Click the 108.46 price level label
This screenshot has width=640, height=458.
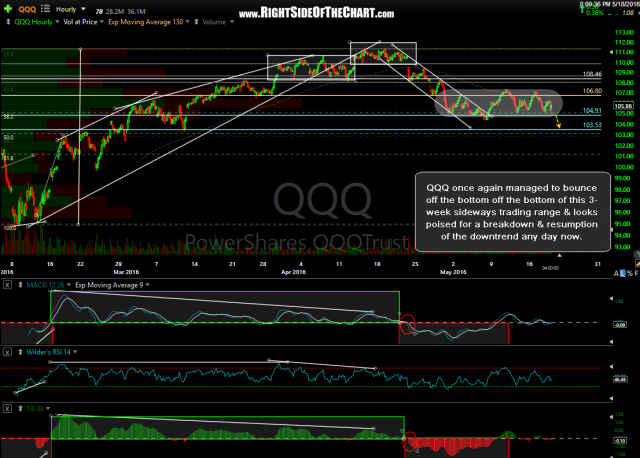pos(592,74)
